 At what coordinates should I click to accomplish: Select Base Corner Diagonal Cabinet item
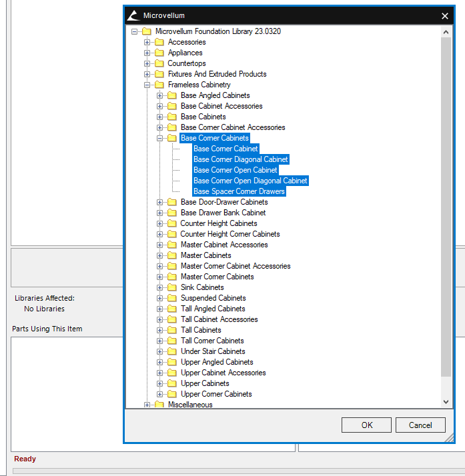[240, 159]
